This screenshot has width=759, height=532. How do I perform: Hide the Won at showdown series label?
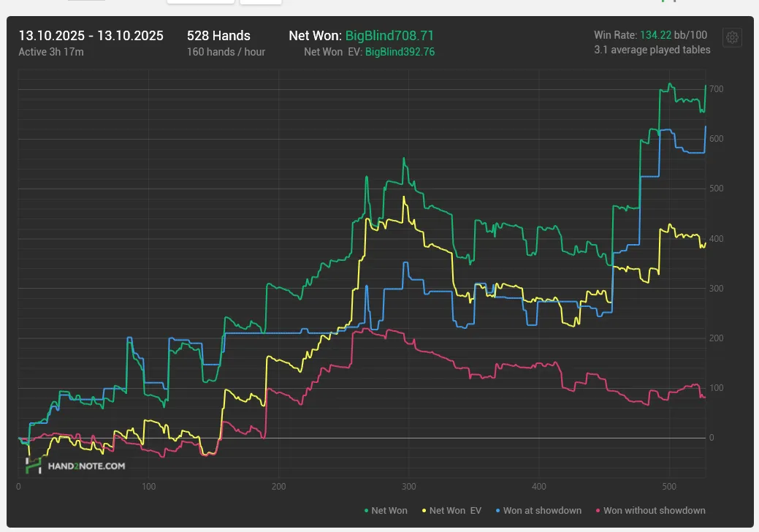(x=542, y=511)
